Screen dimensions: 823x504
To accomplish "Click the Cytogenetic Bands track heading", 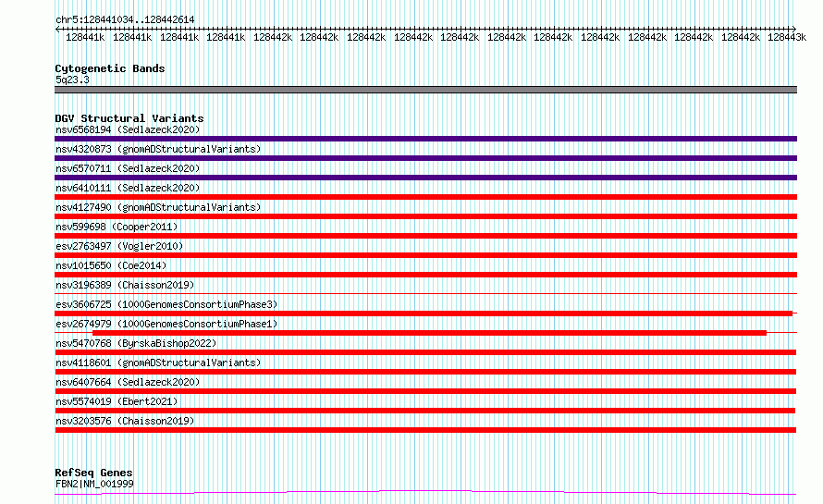I will click(x=110, y=68).
